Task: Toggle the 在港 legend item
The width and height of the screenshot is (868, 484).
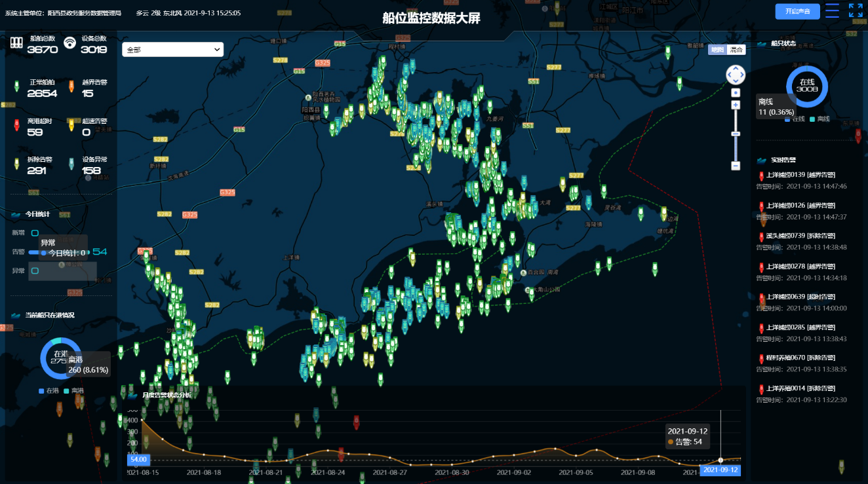Action: pyautogui.click(x=49, y=391)
